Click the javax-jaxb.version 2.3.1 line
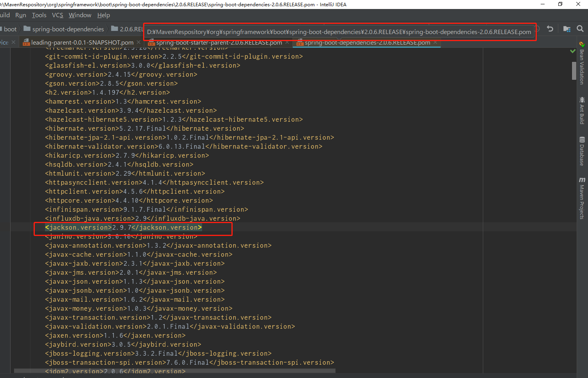Viewport: 588px width, 378px height. [x=135, y=263]
